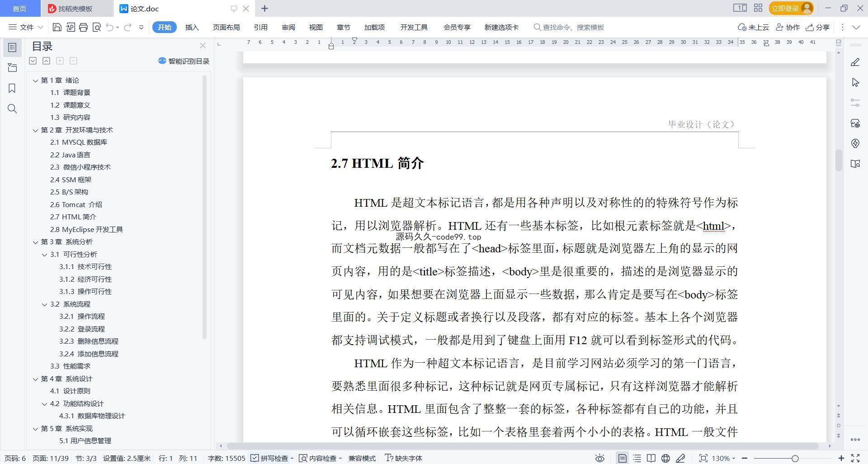Click the select pointer tool in right sidebar

[855, 82]
